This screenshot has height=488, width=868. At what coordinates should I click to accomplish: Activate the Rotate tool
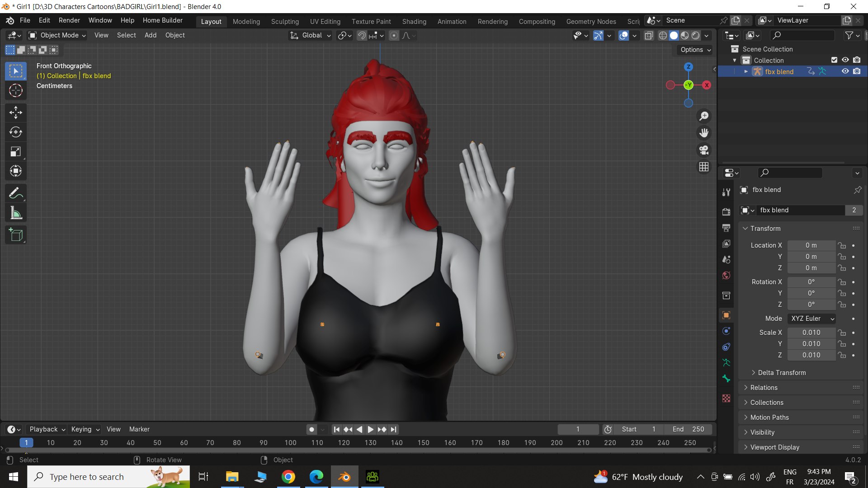(16, 132)
